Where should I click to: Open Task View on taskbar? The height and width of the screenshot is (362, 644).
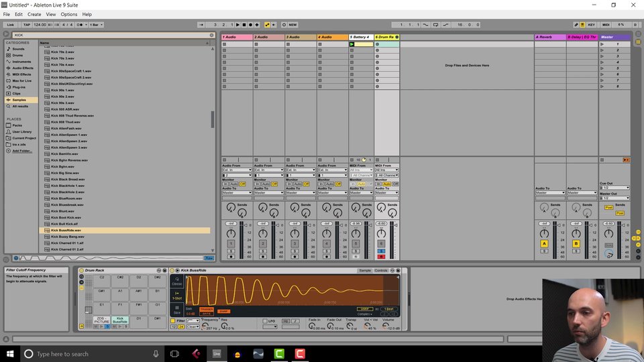tap(174, 354)
